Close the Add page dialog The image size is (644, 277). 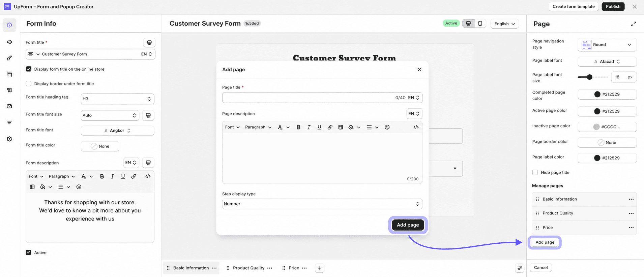pos(419,69)
